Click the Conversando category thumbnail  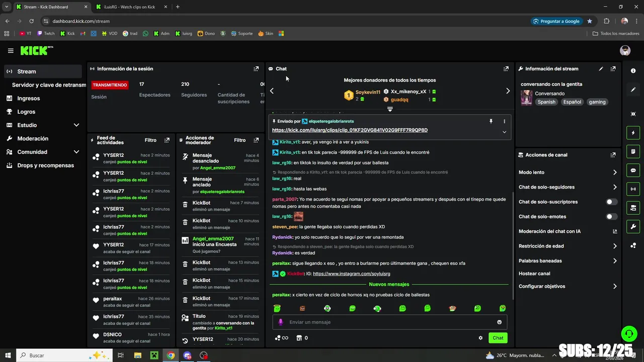[526, 98]
